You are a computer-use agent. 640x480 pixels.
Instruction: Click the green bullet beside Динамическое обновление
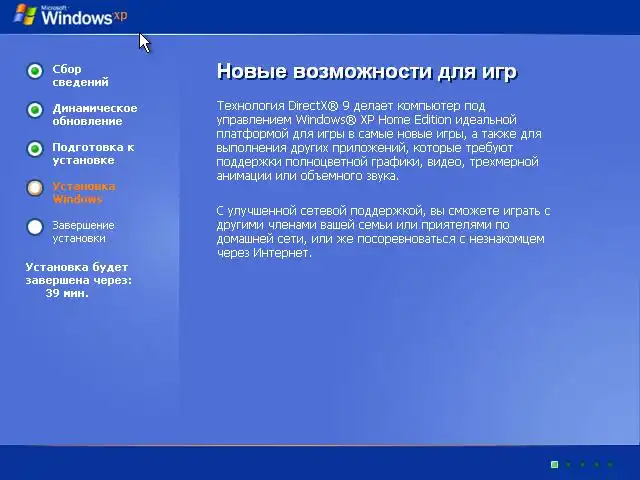tap(35, 110)
